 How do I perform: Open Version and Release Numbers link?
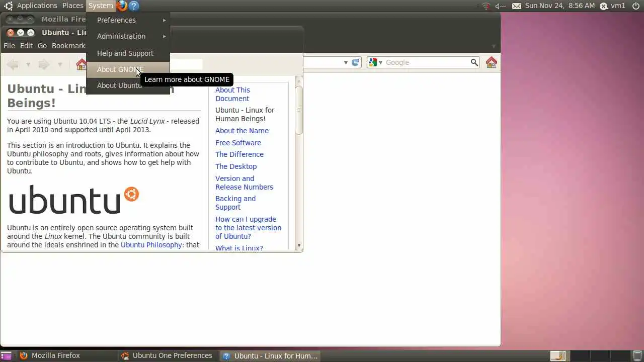(x=244, y=183)
